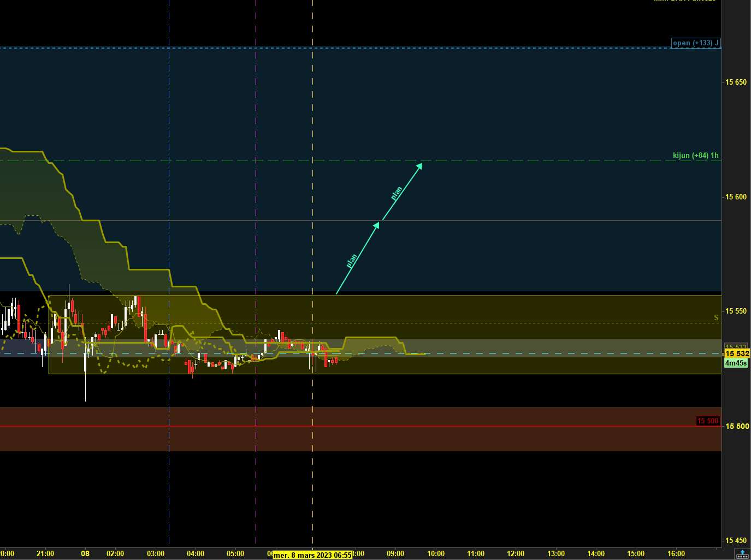Select the "open (+133) J" level label
The width and height of the screenshot is (751, 560).
coord(696,43)
